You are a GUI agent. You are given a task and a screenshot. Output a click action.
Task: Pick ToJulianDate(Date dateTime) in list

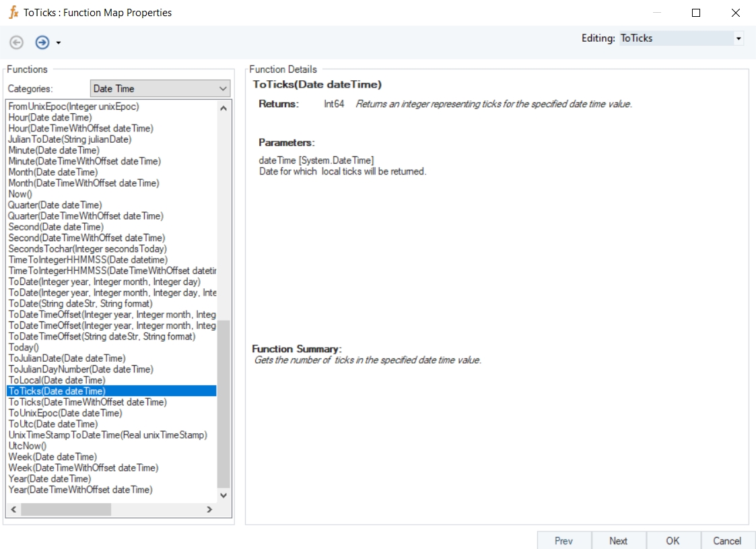(x=67, y=358)
